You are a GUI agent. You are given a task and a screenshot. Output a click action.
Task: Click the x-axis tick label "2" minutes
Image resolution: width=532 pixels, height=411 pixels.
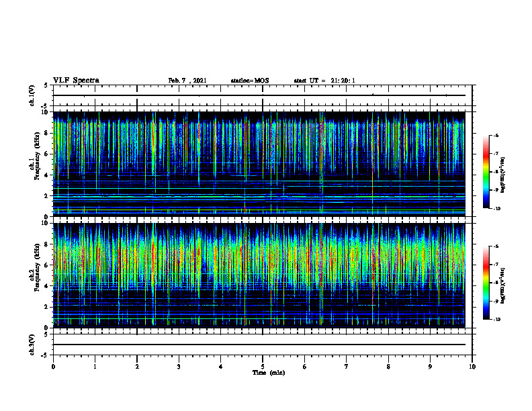pyautogui.click(x=137, y=367)
